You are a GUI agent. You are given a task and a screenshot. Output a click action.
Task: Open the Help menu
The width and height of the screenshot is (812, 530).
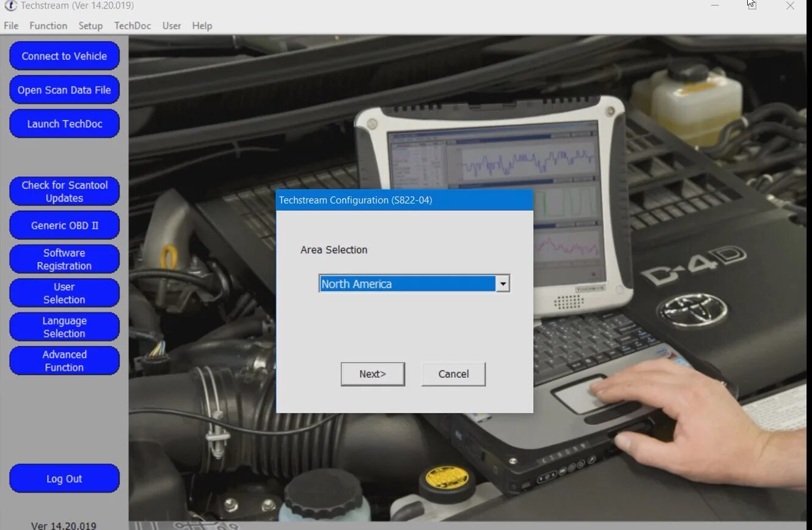point(202,26)
